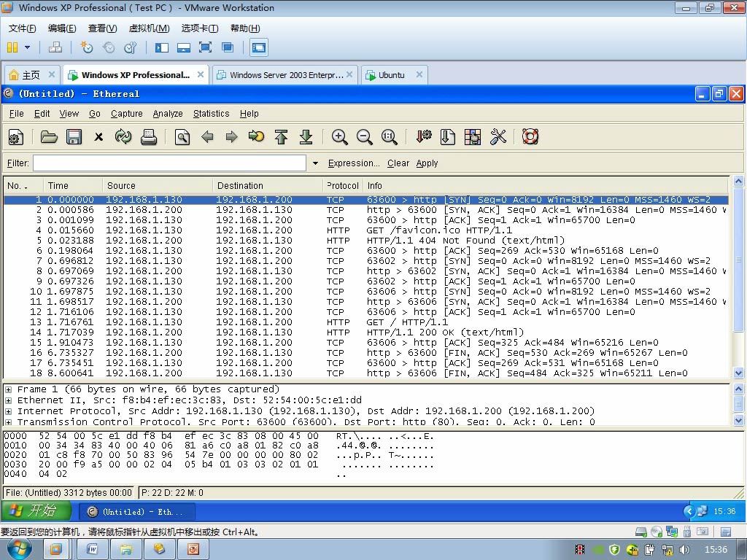Go forward in packet history
The height and width of the screenshot is (560, 747).
tap(231, 138)
